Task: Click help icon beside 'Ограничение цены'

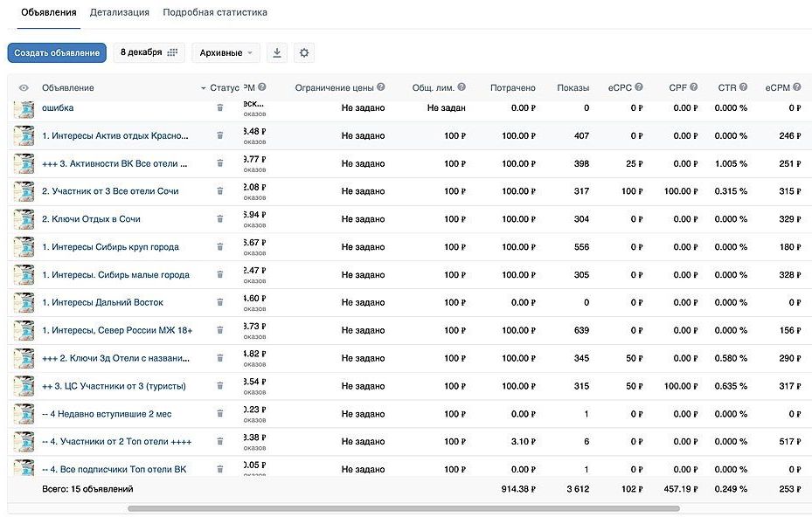Action: 383,87
